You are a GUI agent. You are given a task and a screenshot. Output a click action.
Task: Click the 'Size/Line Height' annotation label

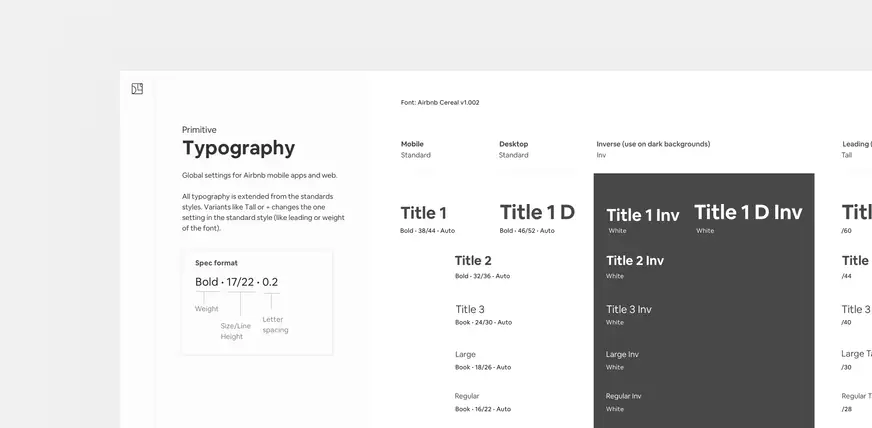(x=236, y=331)
